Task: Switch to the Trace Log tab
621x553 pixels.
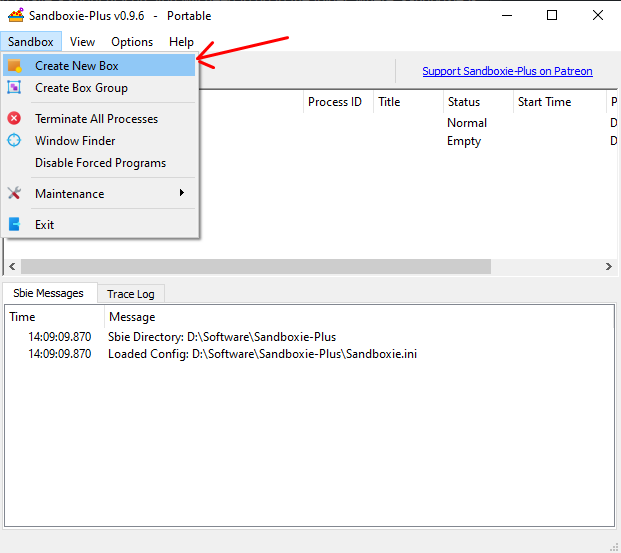Action: (131, 294)
